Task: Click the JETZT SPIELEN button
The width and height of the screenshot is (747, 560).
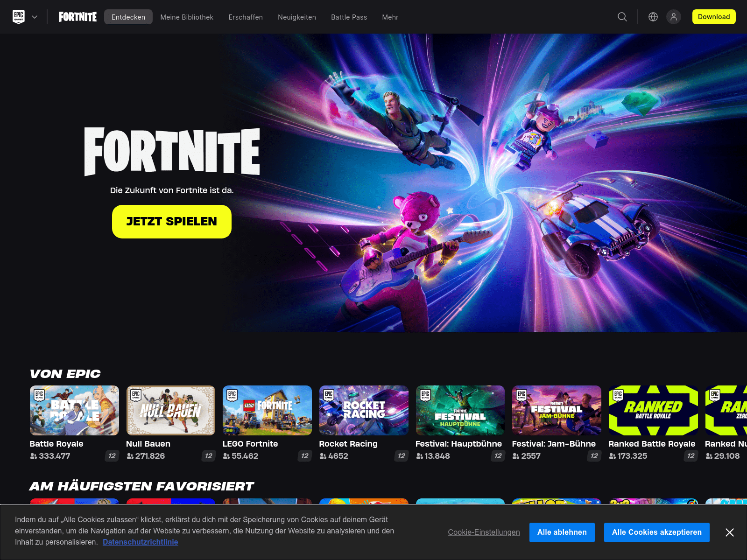Action: point(172,222)
